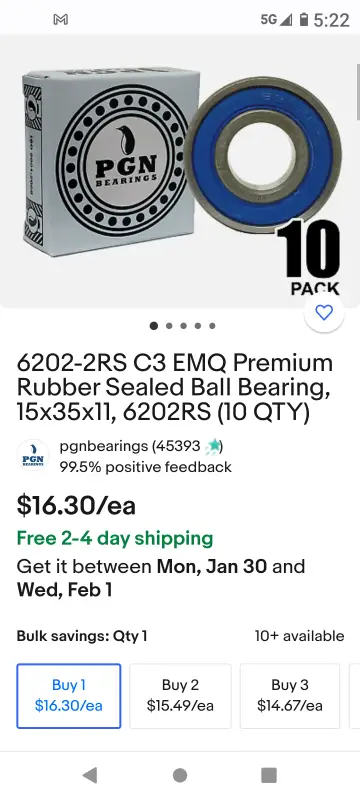Open the pgnbearings seller profile link
This screenshot has width=360, height=800.
103,446
